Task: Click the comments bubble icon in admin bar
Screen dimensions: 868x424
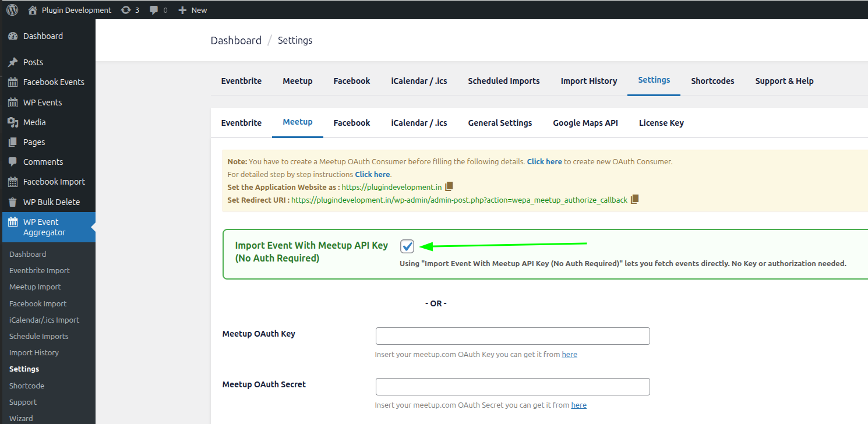Action: tap(153, 9)
